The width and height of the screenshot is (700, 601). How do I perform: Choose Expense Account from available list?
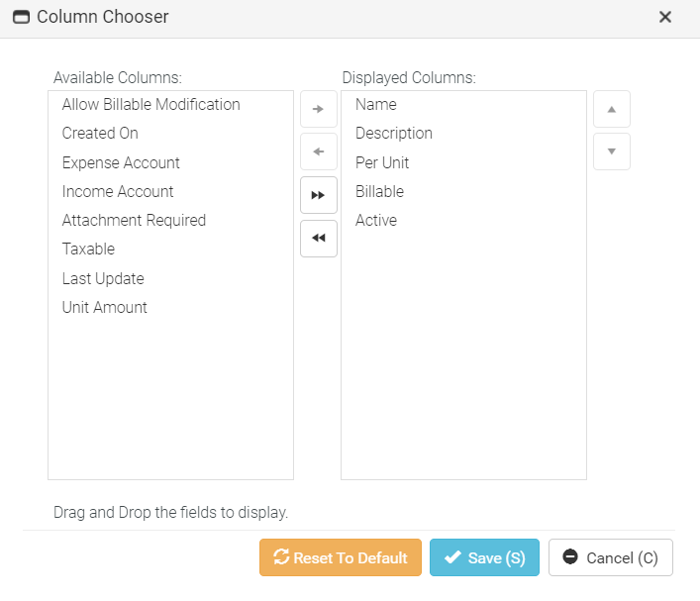[121, 162]
